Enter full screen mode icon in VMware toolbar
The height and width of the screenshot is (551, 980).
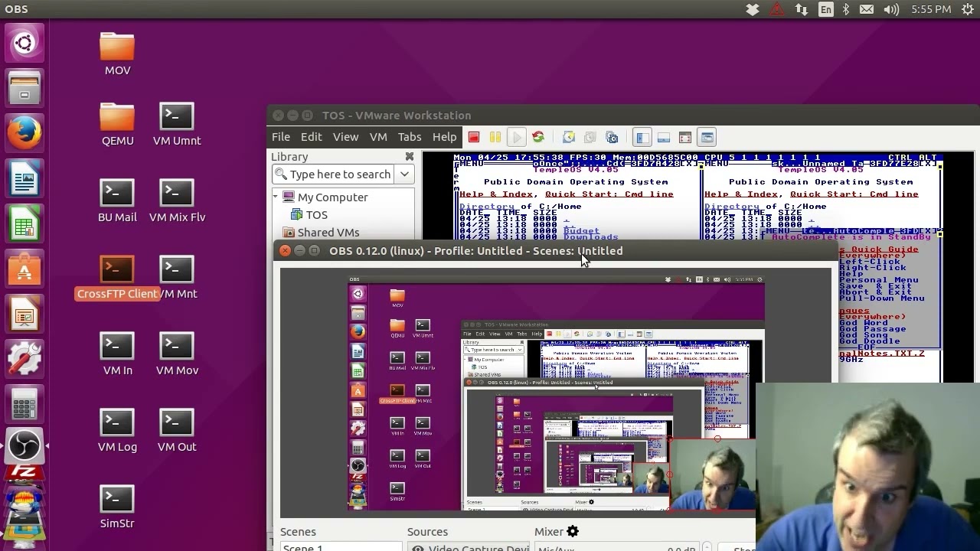pos(685,137)
